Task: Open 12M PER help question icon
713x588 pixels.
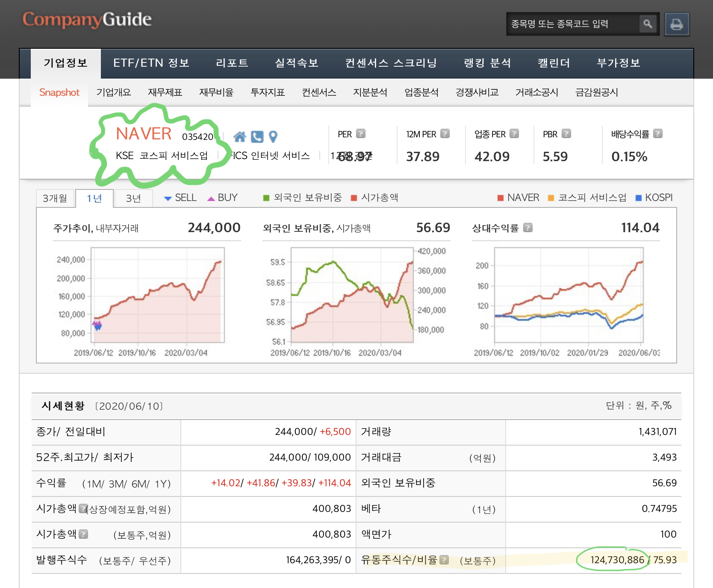Action: tap(445, 134)
